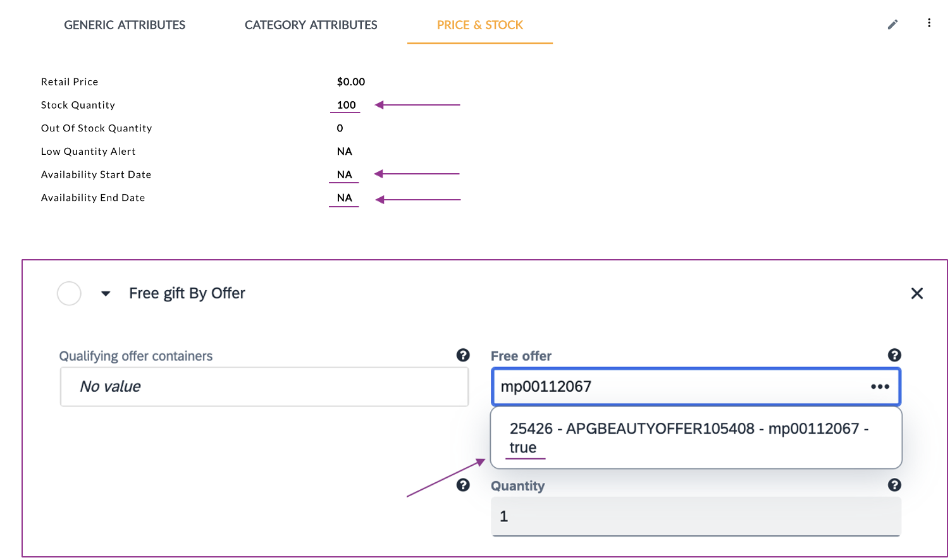The image size is (950, 560).
Task: Click the help icon left of Quantity label
Action: 463,485
